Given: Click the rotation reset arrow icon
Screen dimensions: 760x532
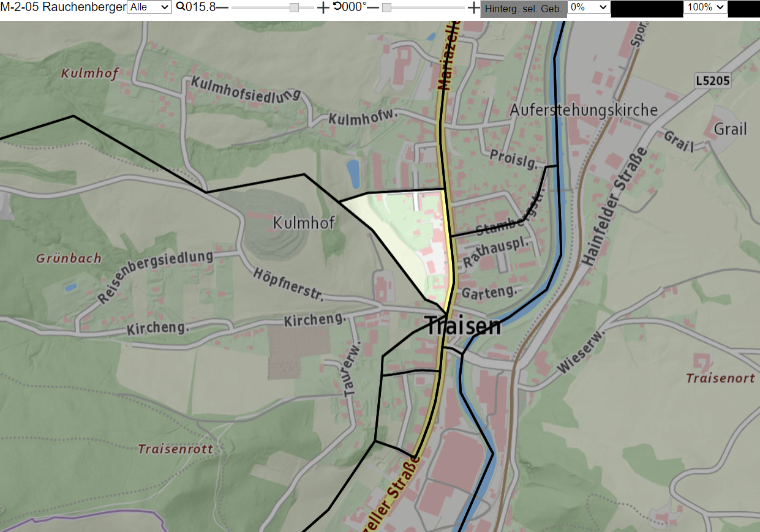Looking at the screenshot, I should 337,7.
